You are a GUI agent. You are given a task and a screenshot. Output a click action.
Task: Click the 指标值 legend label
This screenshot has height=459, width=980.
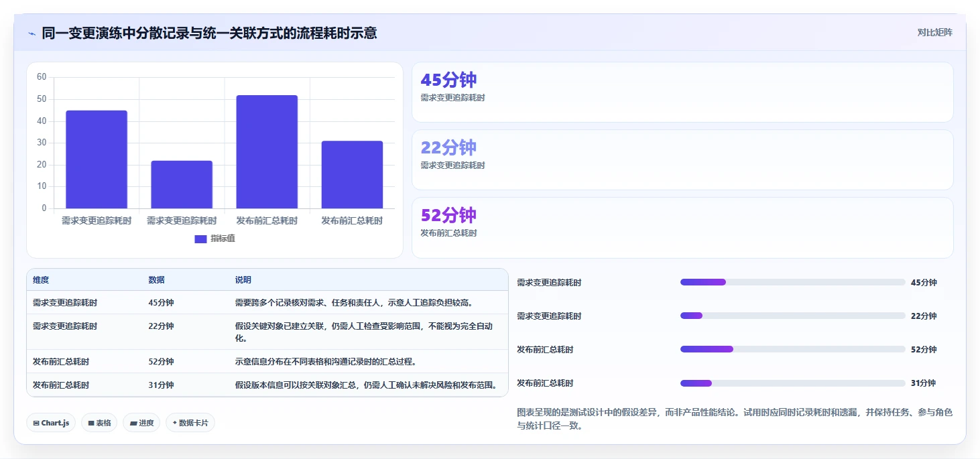point(223,239)
